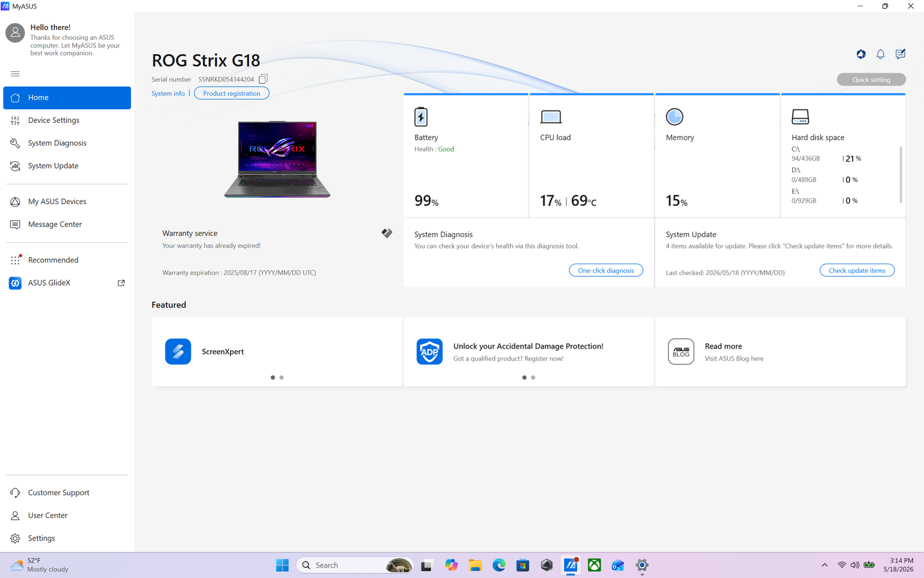Click the hard disk list scrollbar

901,175
